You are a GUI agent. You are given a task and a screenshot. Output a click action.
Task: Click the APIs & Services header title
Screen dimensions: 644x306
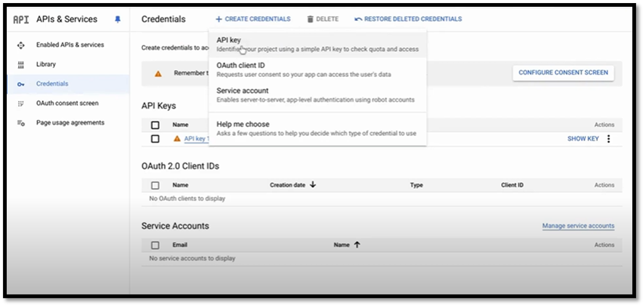[67, 19]
